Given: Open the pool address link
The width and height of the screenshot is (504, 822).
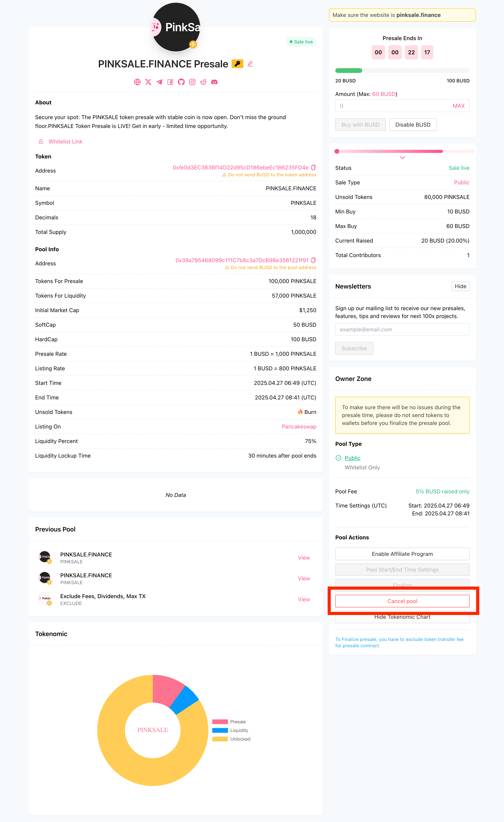Looking at the screenshot, I should (242, 260).
